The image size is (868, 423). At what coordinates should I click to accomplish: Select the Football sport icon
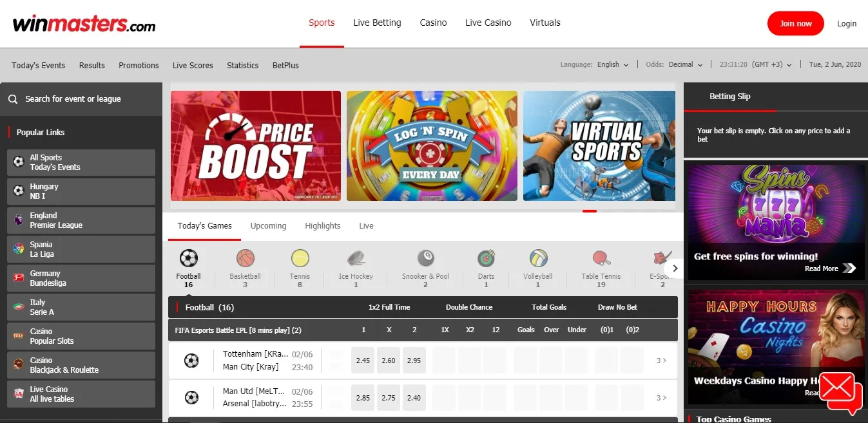[x=188, y=259]
